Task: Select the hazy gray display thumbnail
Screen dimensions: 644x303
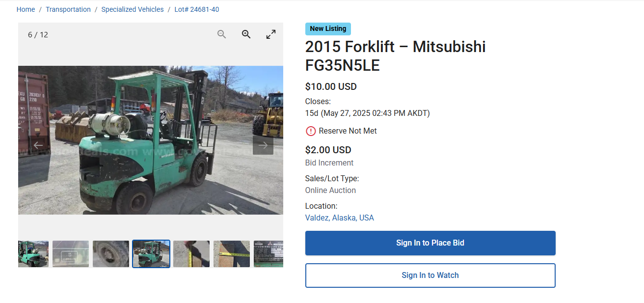Action: (x=71, y=254)
